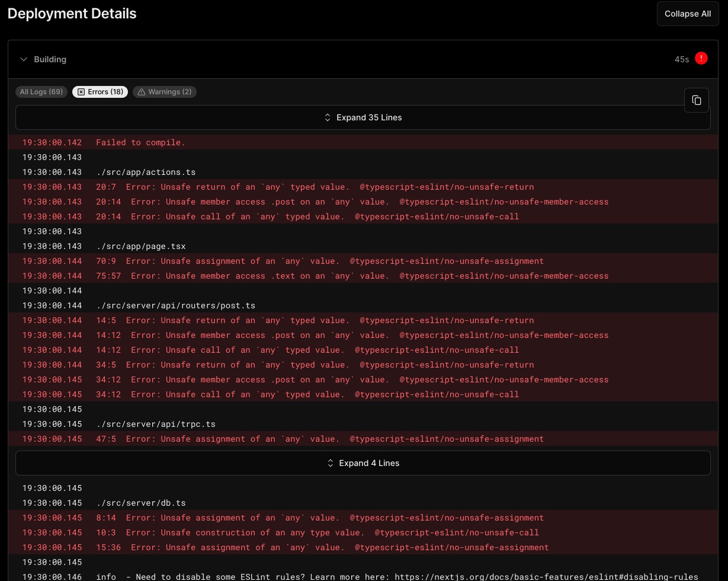Click the up-down arrows icon in Expand 35 Lines
Screen dimensions: 728x581
pyautogui.click(x=328, y=117)
